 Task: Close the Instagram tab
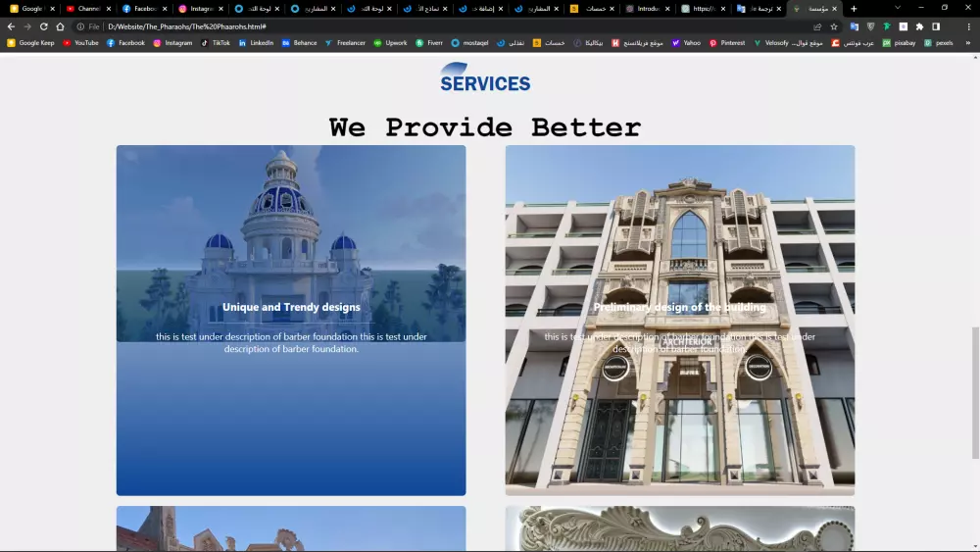[221, 9]
